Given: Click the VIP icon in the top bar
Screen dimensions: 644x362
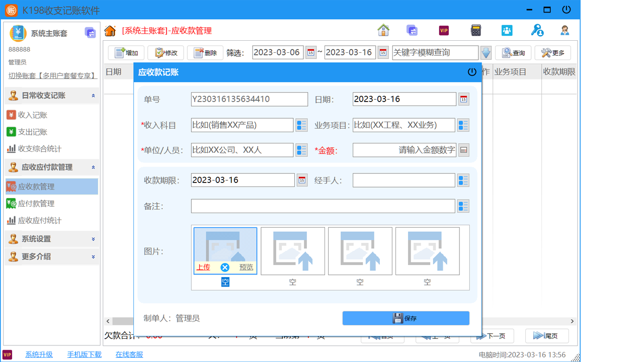Looking at the screenshot, I should [443, 30].
